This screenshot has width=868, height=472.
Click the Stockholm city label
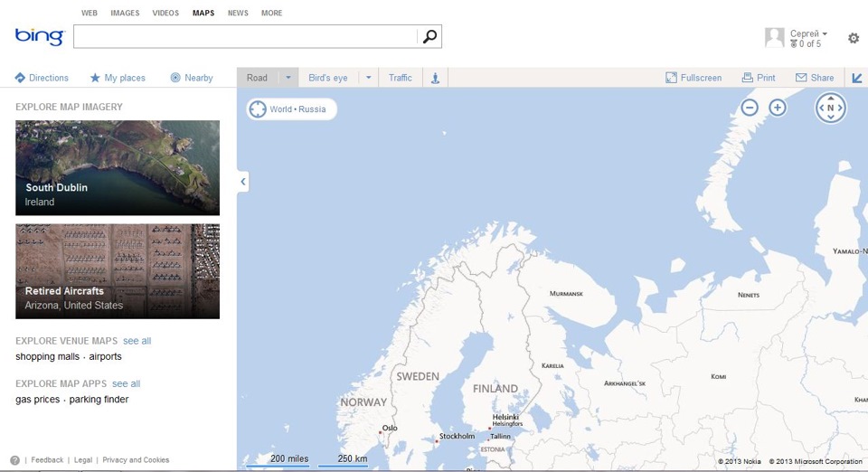[457, 436]
